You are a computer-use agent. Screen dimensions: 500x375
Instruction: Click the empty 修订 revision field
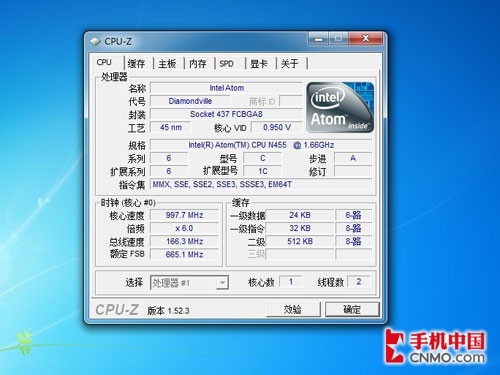[353, 171]
